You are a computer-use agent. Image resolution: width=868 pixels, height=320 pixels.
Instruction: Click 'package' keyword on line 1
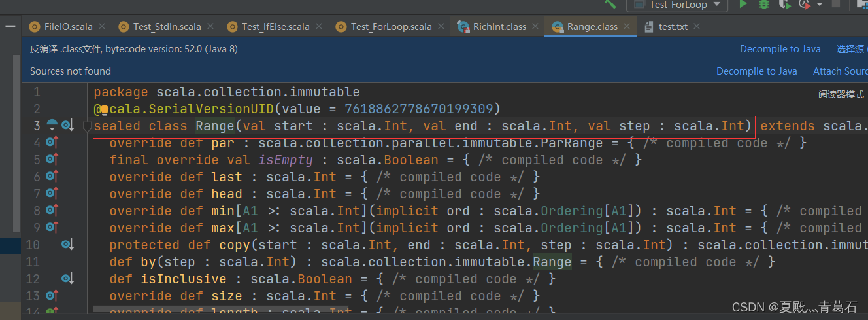pos(121,92)
